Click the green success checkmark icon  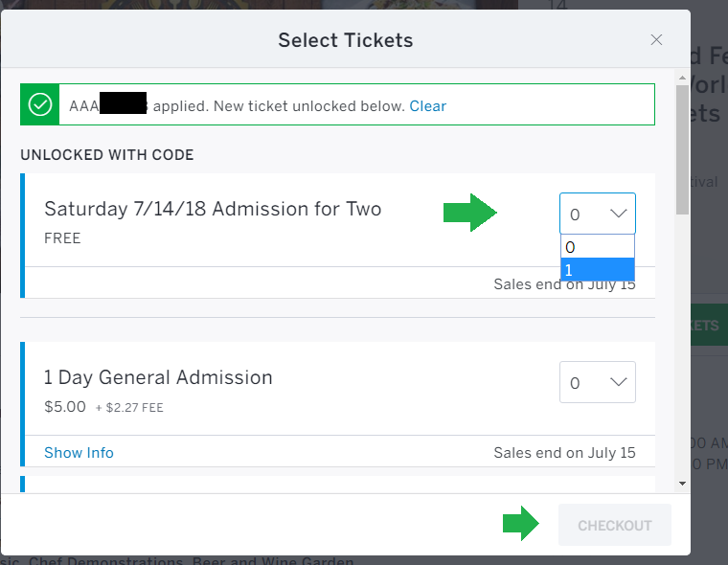pos(40,104)
